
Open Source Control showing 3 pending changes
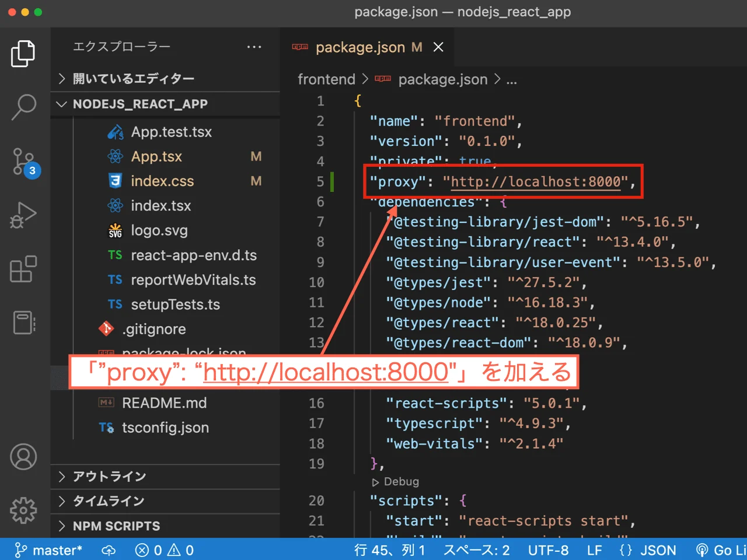23,162
